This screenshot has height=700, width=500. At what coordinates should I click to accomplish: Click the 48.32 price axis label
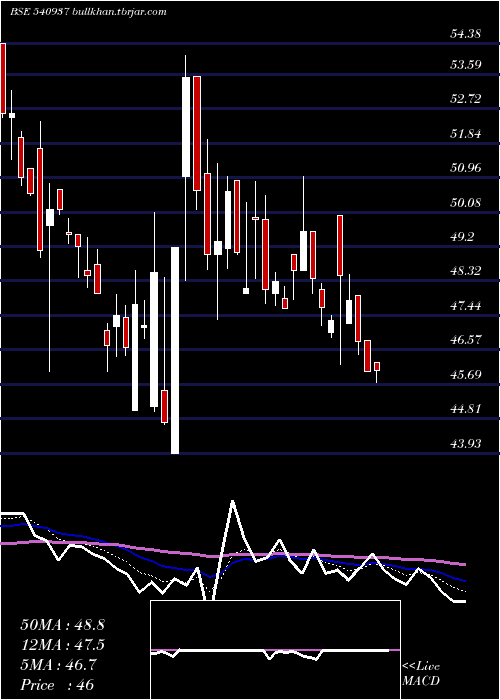[466, 271]
